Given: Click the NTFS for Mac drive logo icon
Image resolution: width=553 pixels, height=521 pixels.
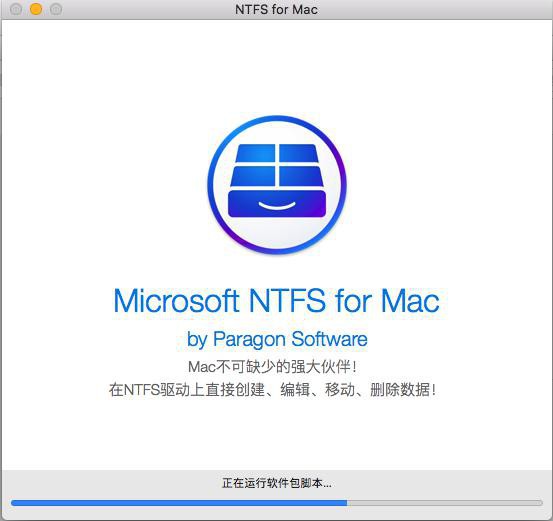Looking at the screenshot, I should click(x=277, y=184).
